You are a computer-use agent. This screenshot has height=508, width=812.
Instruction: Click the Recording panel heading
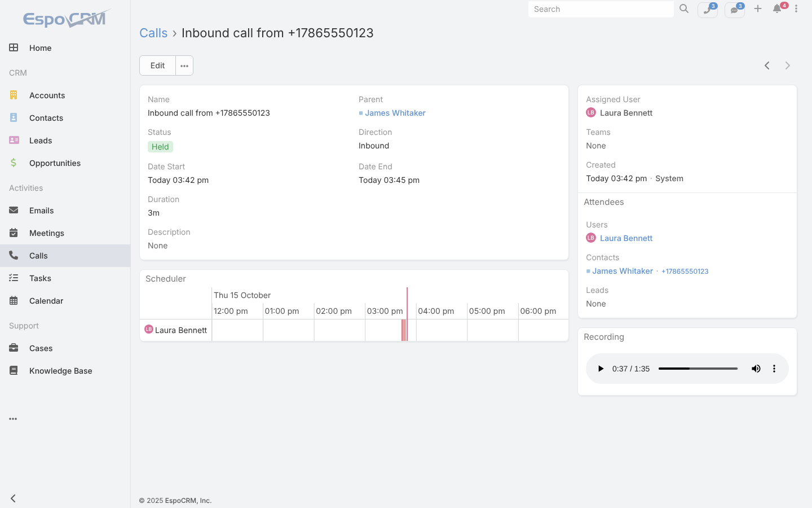click(604, 337)
